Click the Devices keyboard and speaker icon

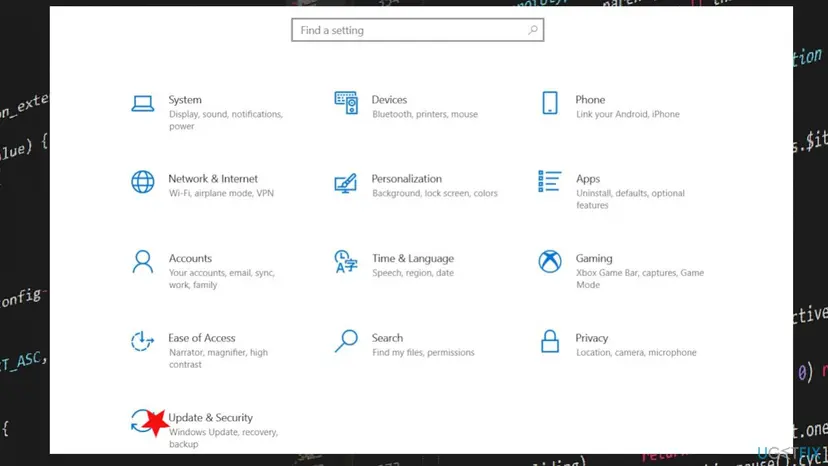346,103
